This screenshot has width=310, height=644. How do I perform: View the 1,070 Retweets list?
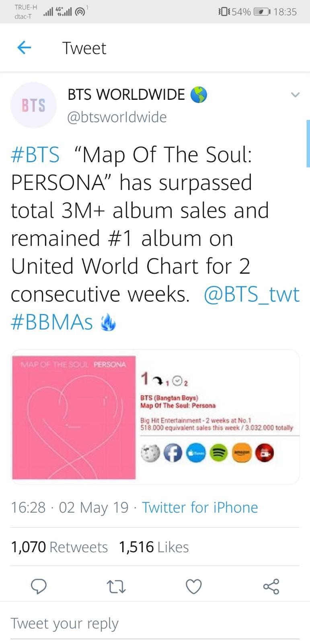(59, 547)
